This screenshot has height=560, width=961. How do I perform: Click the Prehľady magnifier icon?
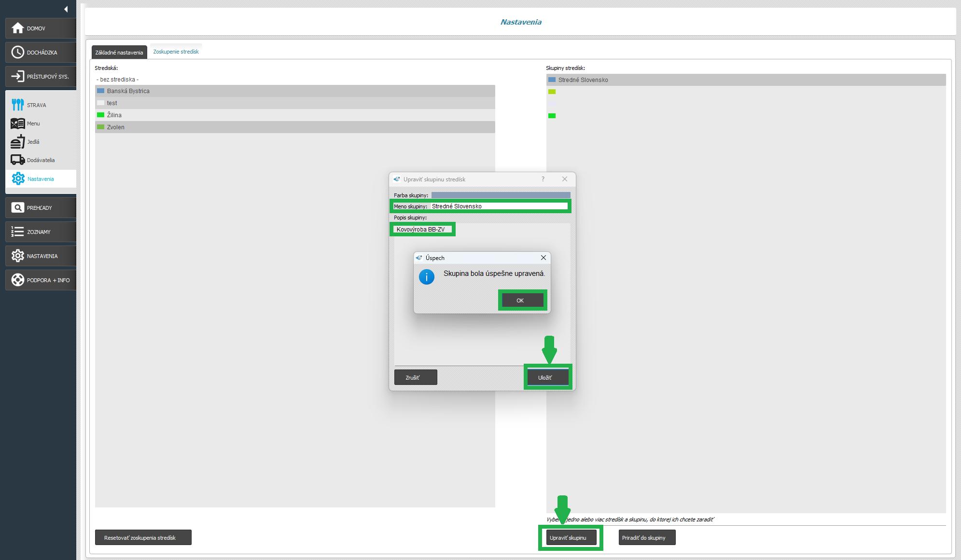pyautogui.click(x=18, y=208)
